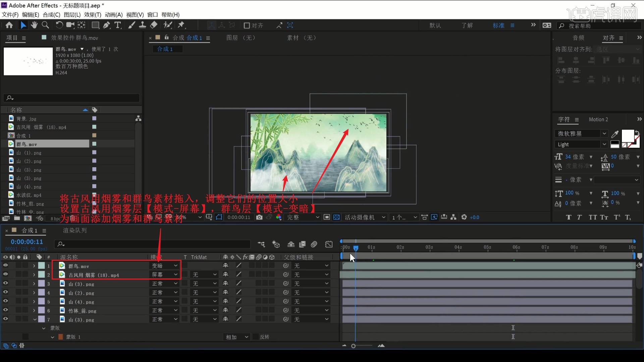The width and height of the screenshot is (644, 362).
Task: Create new folder in Project panel
Action: 17,218
